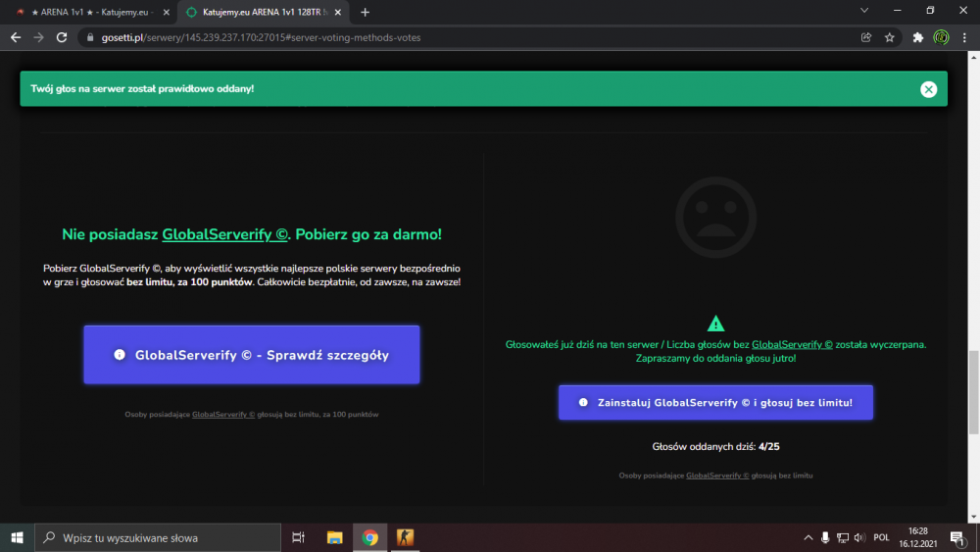
Task: Click the green warning triangle icon
Action: 715,324
